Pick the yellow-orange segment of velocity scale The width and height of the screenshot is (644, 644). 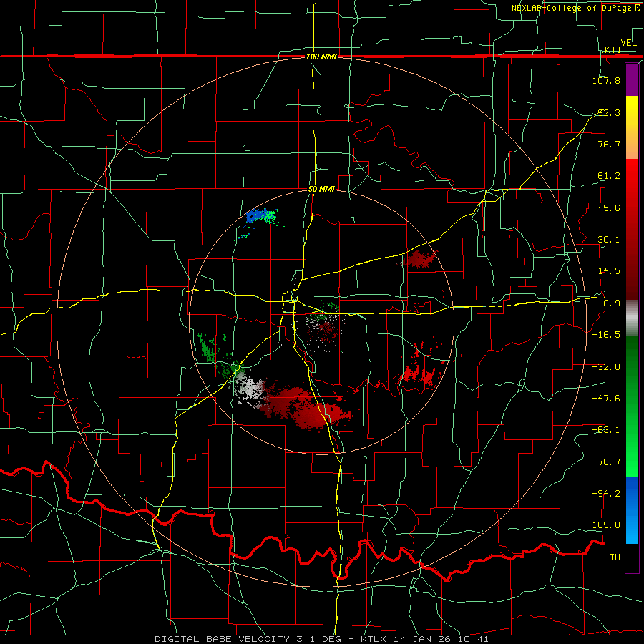point(632,127)
